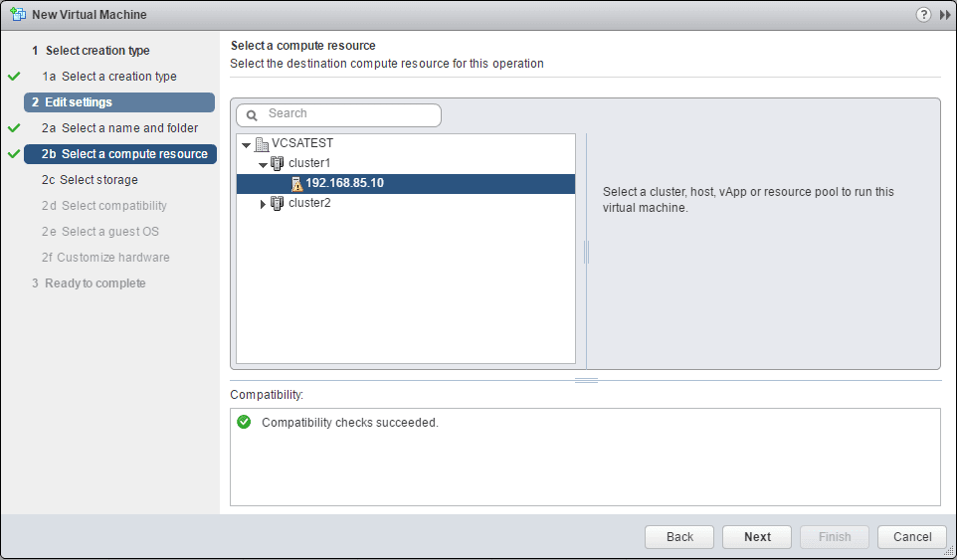957x560 pixels.
Task: Click the Back button
Action: tap(679, 537)
